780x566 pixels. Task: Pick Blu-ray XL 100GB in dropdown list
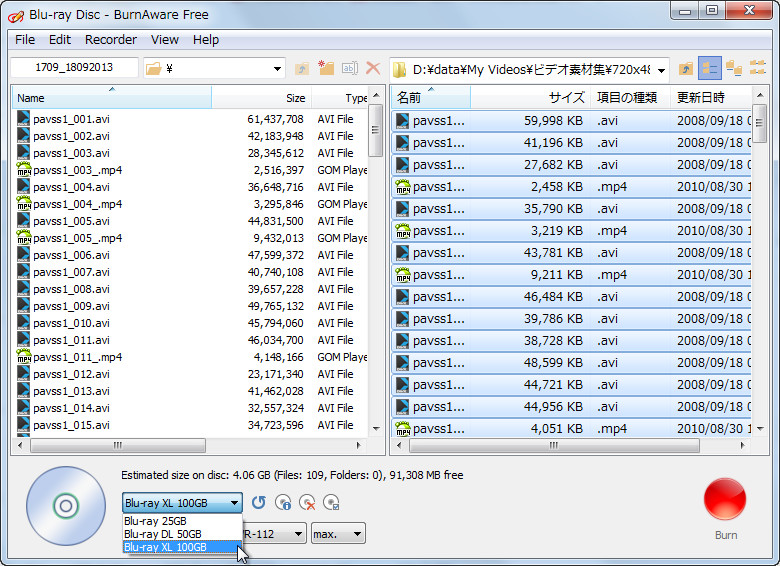tap(182, 547)
